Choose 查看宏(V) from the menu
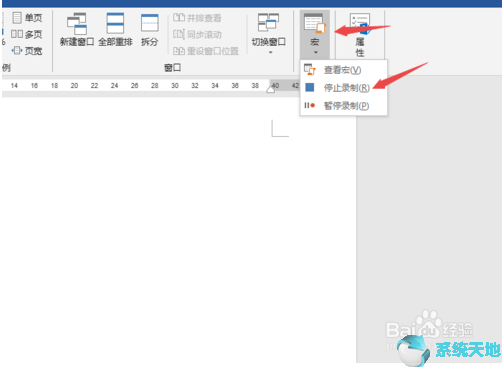The width and height of the screenshot is (502, 367). point(344,70)
